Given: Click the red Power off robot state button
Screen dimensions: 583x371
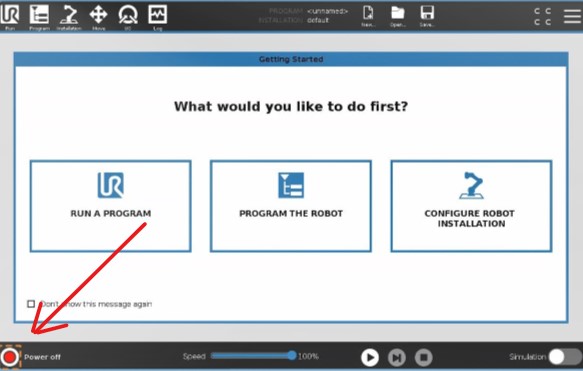Looking at the screenshot, I should point(10,357).
